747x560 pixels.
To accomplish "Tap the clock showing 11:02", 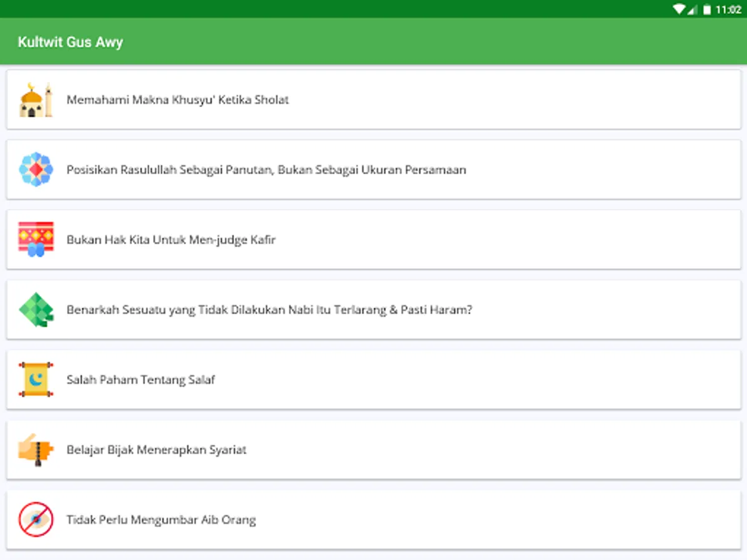I will [728, 9].
